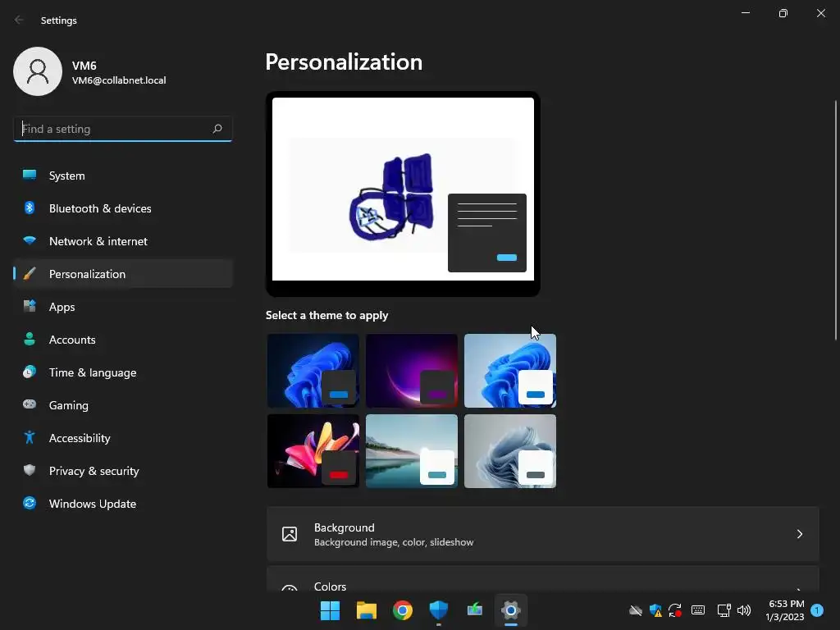
Task: Click the System monitor icon in sidebar
Action: pyautogui.click(x=30, y=176)
